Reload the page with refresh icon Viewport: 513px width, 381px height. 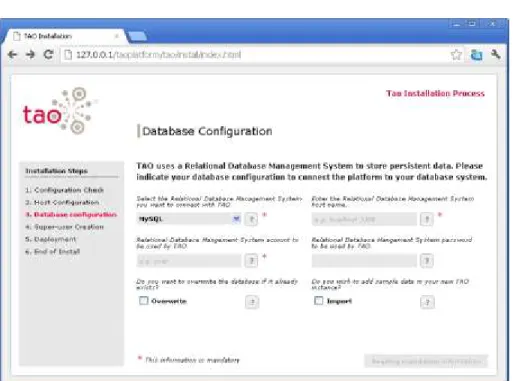pos(49,54)
